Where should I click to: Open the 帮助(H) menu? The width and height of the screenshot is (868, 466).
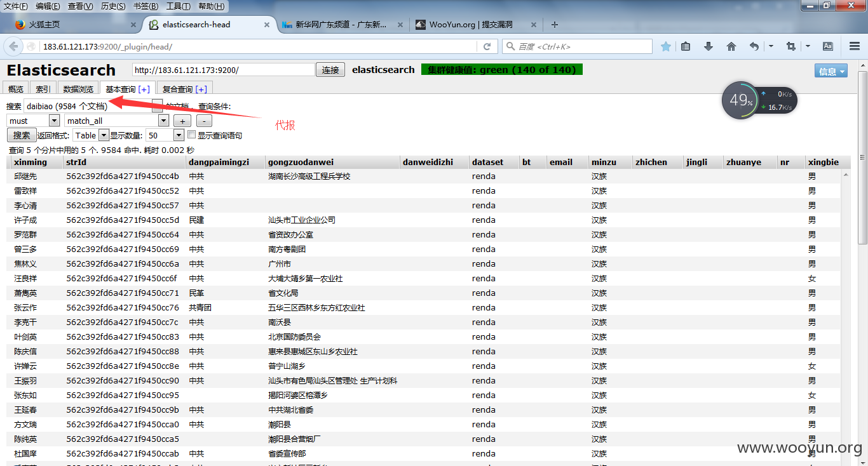pos(212,6)
